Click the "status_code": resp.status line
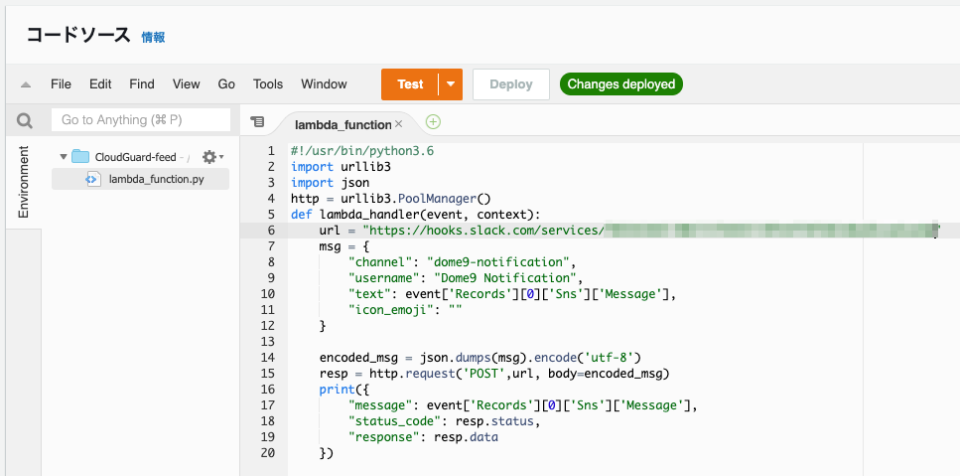Image resolution: width=960 pixels, height=476 pixels. [x=444, y=421]
